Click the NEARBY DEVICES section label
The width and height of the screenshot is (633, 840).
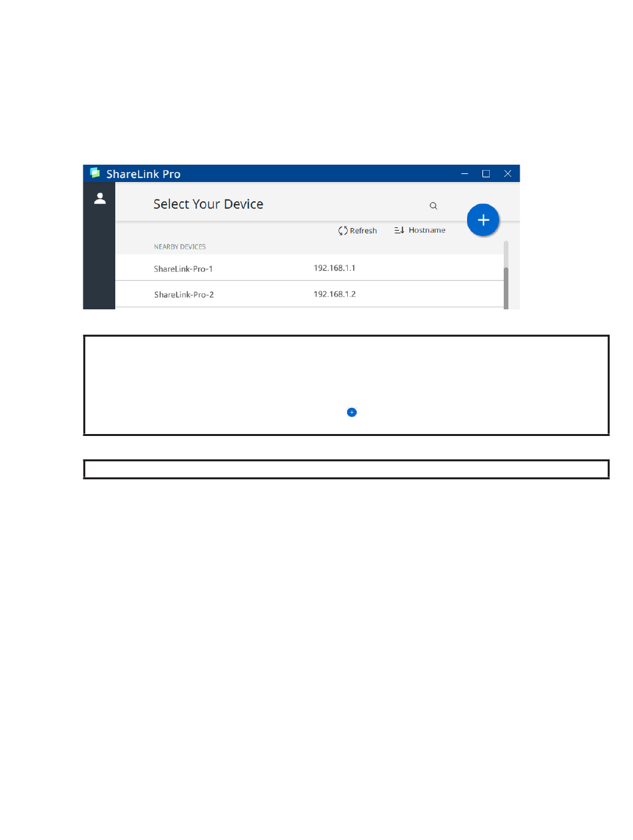pos(180,247)
